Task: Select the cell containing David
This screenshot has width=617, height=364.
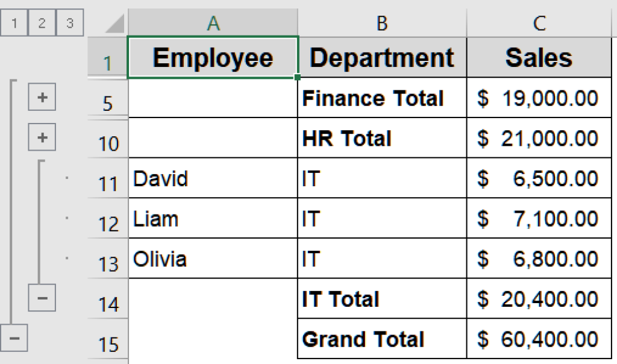Action: 212,178
